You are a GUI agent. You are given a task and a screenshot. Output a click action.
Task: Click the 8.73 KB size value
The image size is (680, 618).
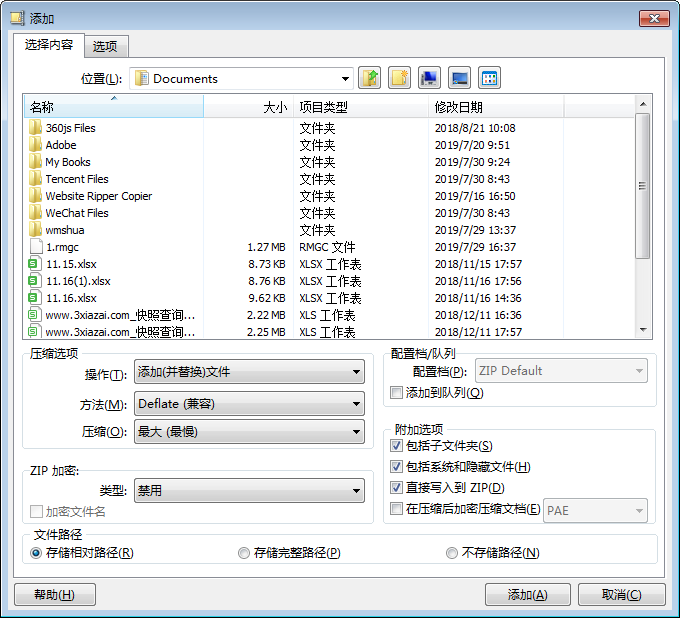tap(267, 264)
